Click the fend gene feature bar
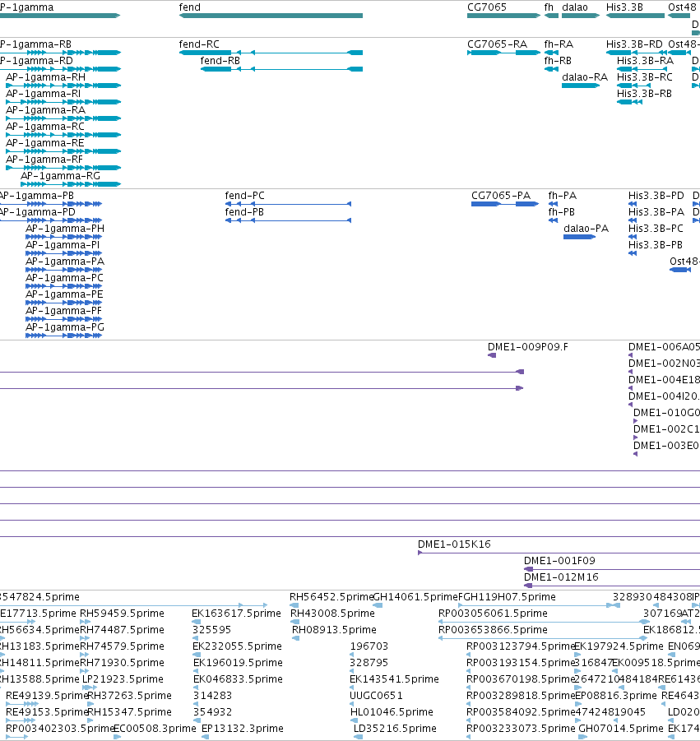 [271, 16]
